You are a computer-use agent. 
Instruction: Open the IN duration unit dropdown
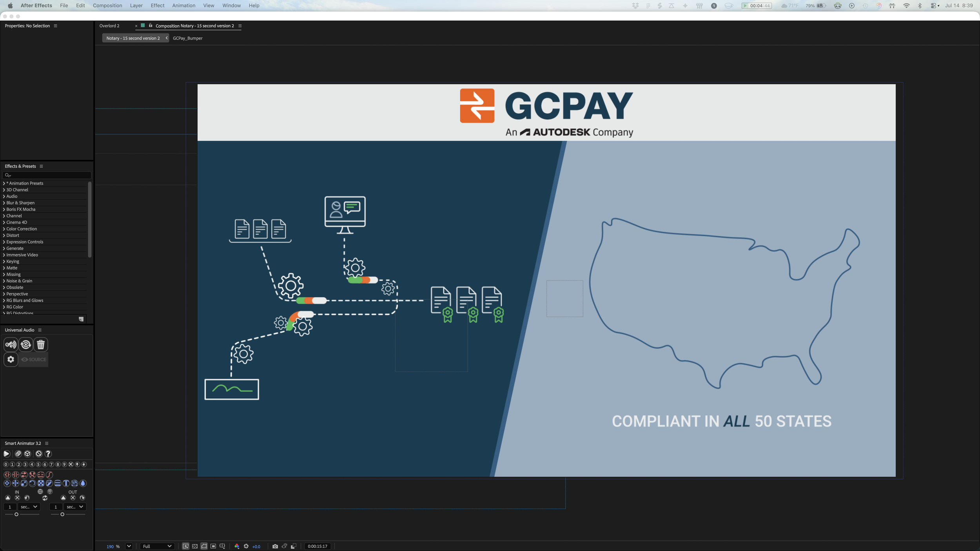coord(29,507)
